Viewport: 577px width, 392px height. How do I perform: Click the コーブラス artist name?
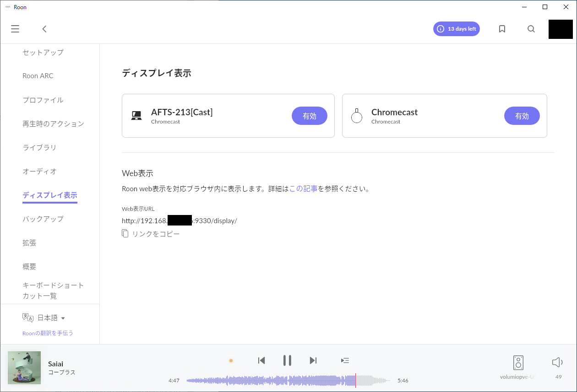[x=62, y=372]
